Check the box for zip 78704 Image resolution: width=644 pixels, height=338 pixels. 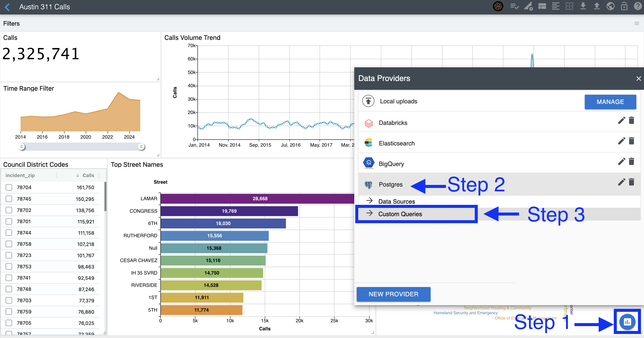click(x=9, y=187)
